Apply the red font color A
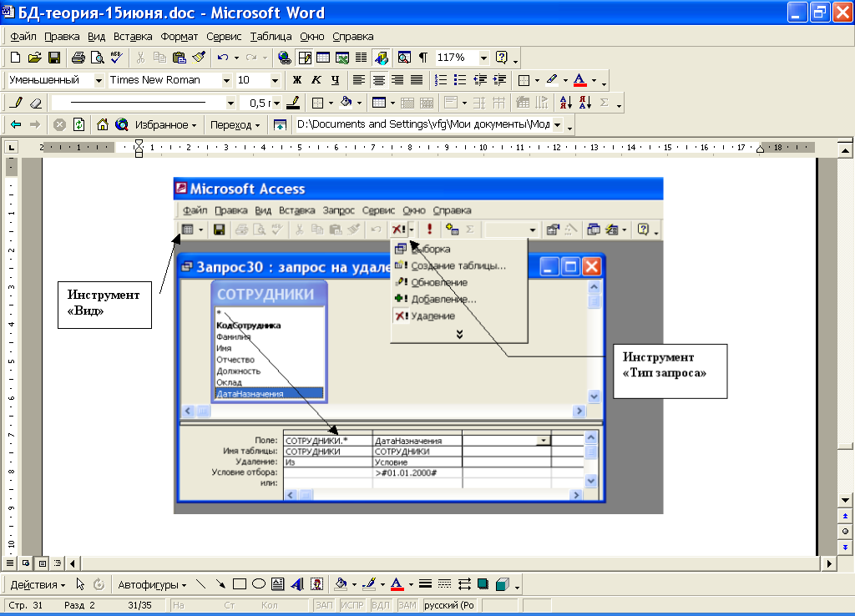Viewport: 855px width, 616px height. [x=580, y=80]
